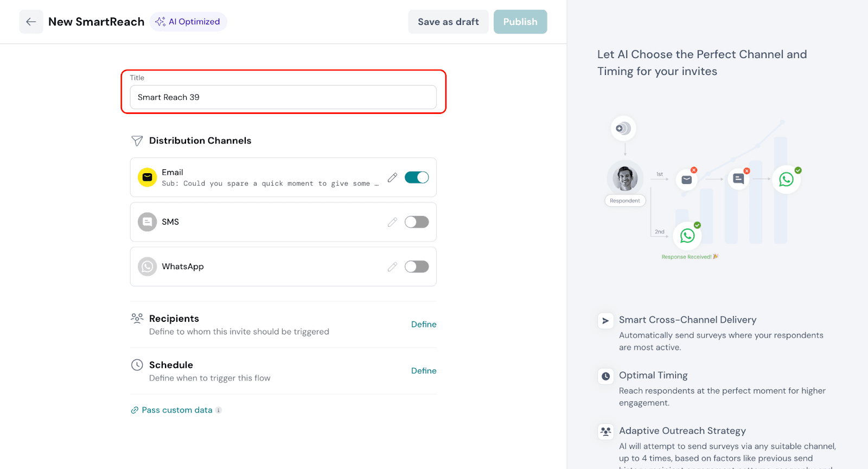Save the SmartReach as draft

point(448,22)
